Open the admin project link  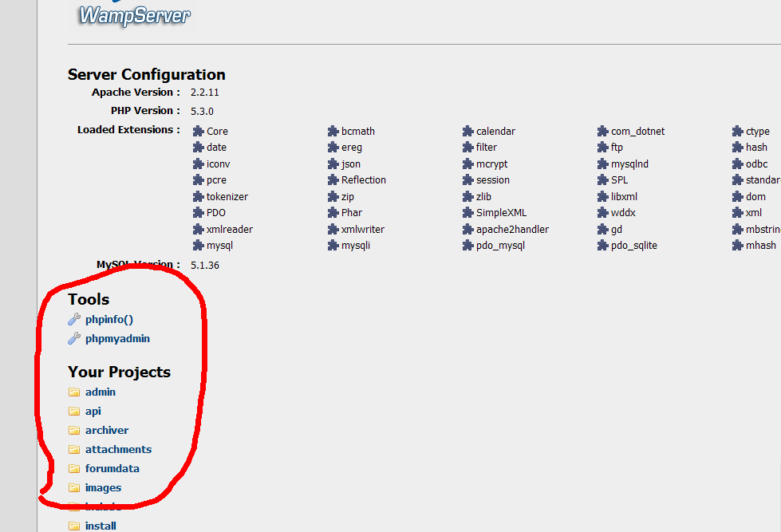click(100, 392)
